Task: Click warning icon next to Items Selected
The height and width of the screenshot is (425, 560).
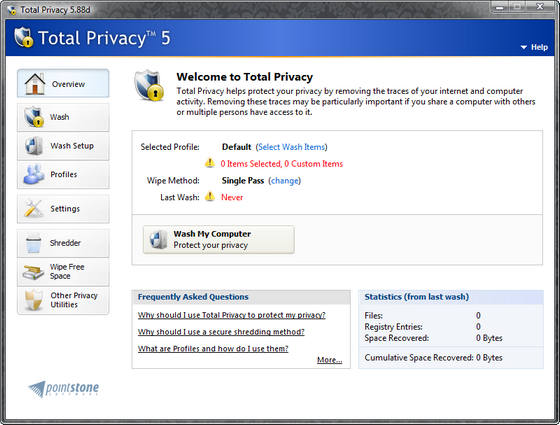Action: (x=210, y=163)
